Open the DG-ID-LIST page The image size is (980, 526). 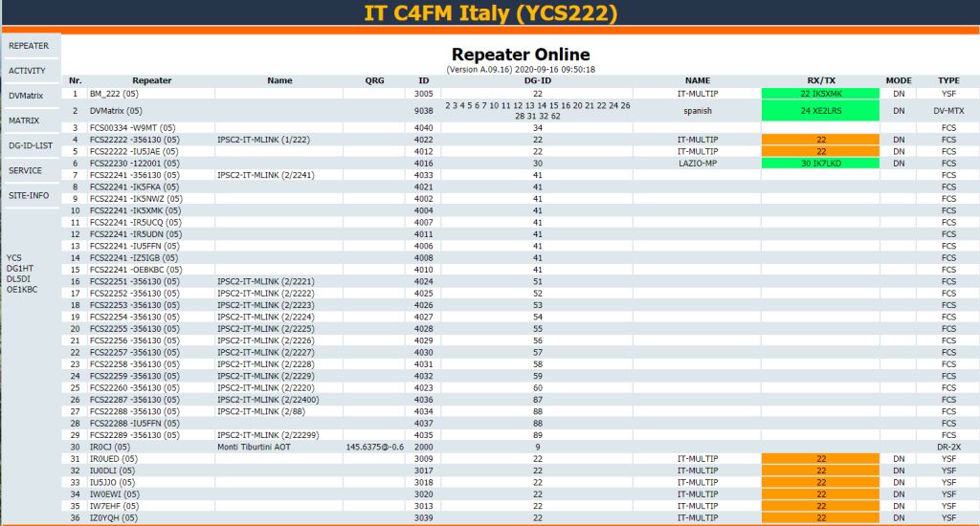30,145
